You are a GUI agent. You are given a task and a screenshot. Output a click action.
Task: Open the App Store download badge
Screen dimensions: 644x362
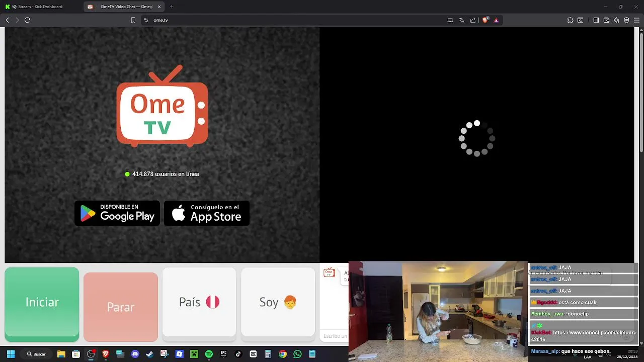(207, 213)
